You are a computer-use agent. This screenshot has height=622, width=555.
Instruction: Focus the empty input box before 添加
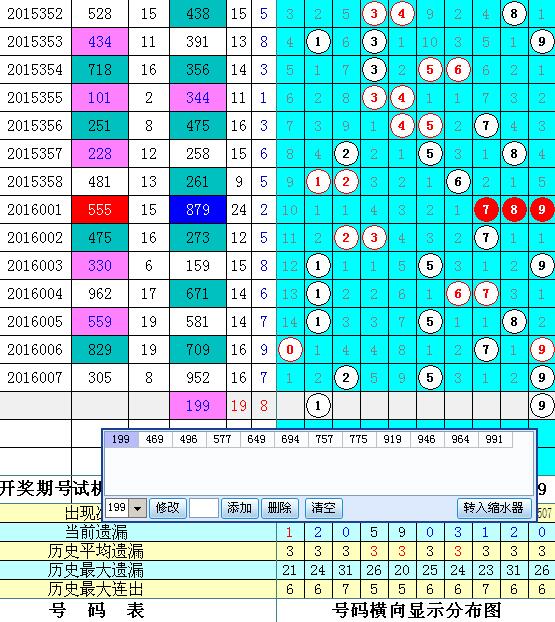coord(204,508)
